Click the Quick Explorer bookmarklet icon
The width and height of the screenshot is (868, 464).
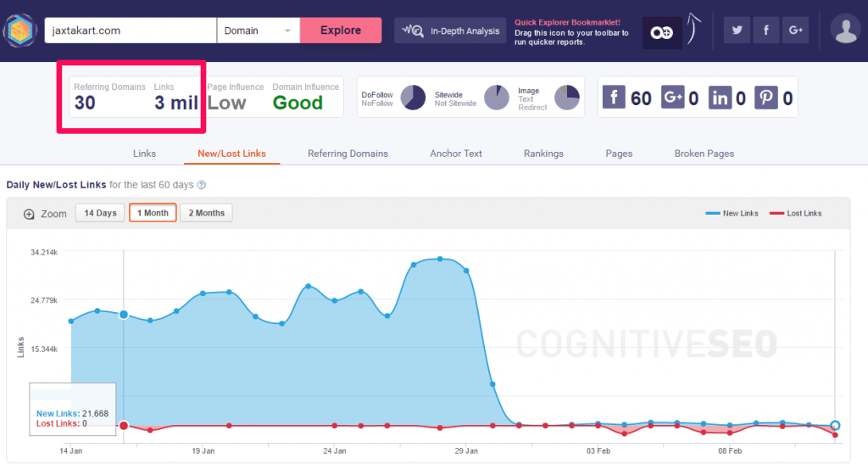(662, 33)
